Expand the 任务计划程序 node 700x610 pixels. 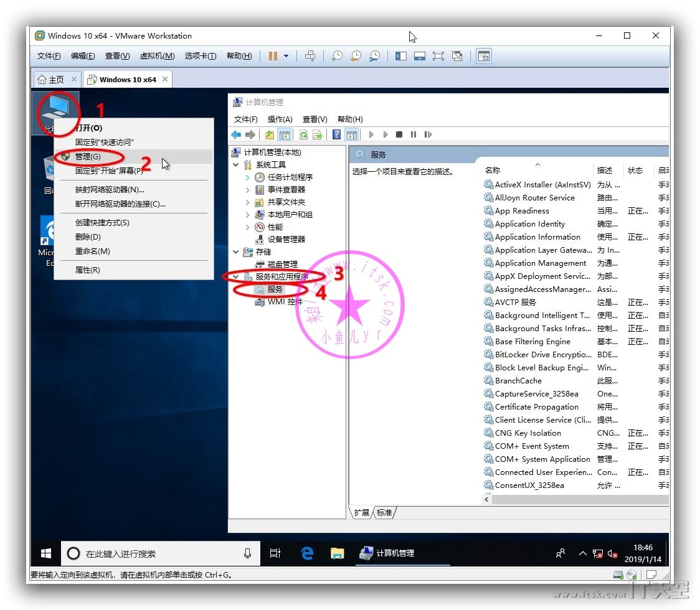click(x=247, y=177)
